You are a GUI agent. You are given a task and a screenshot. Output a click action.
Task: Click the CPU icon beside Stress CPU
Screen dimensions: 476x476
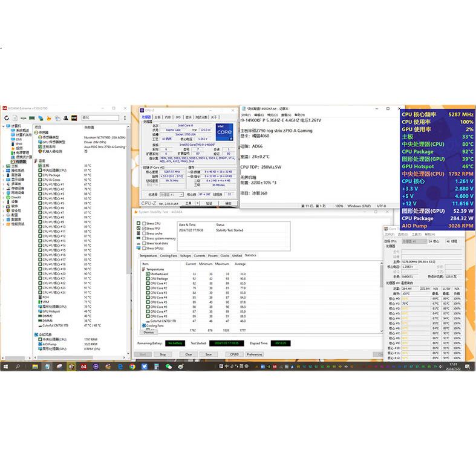(x=139, y=223)
